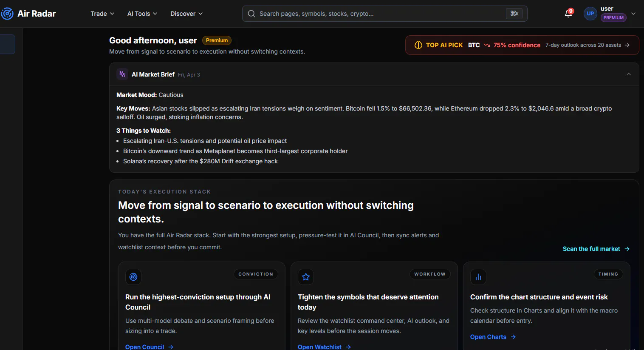Click the UP user avatar
The image size is (644, 350).
pos(590,14)
